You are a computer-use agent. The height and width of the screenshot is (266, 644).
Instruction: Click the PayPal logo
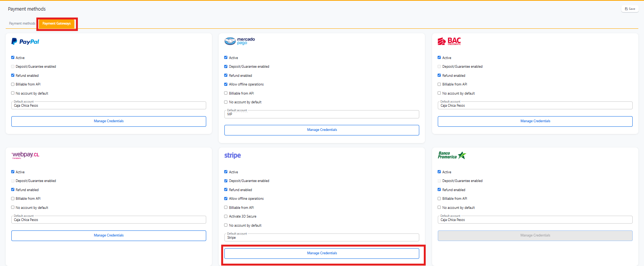tap(25, 42)
